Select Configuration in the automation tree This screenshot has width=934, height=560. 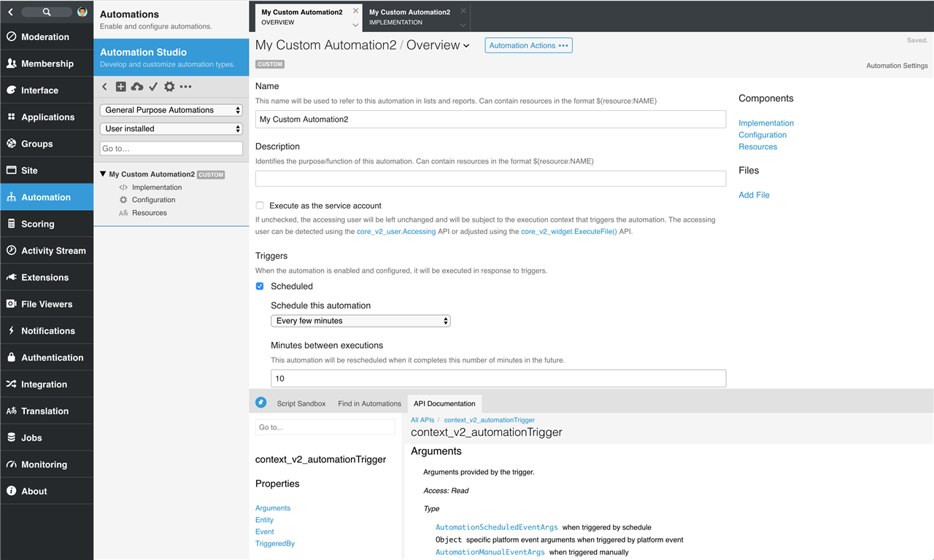[x=153, y=200]
